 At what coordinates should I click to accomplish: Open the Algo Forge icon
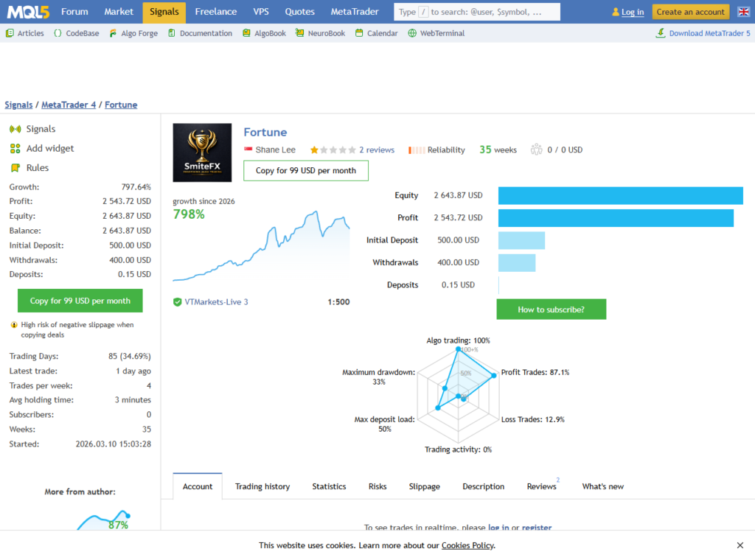coord(113,33)
